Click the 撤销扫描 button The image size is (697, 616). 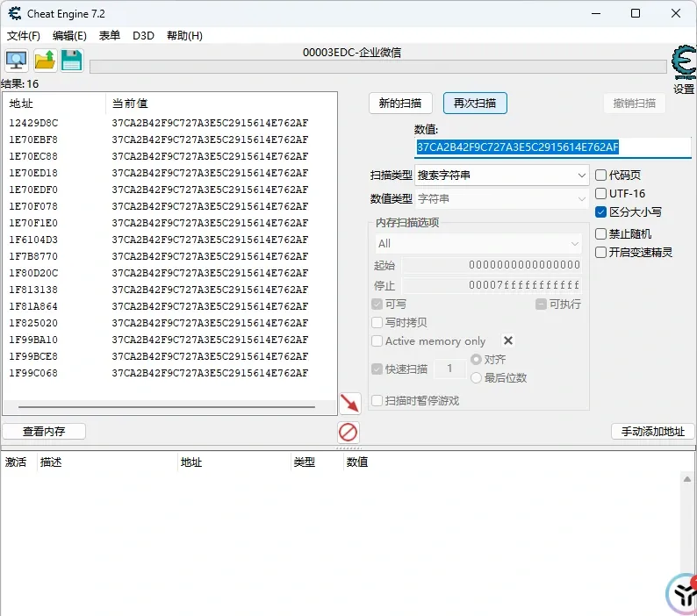(x=635, y=104)
